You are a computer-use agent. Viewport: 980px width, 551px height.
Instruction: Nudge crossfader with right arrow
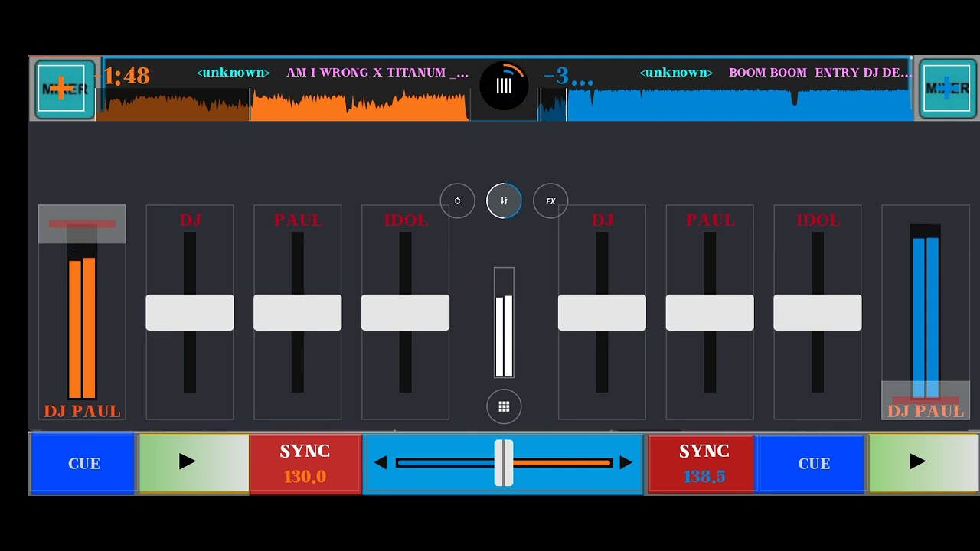(626, 462)
